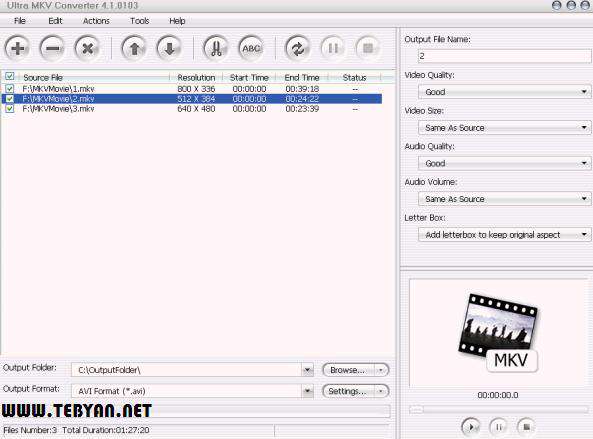Click the Status column header

[x=354, y=77]
